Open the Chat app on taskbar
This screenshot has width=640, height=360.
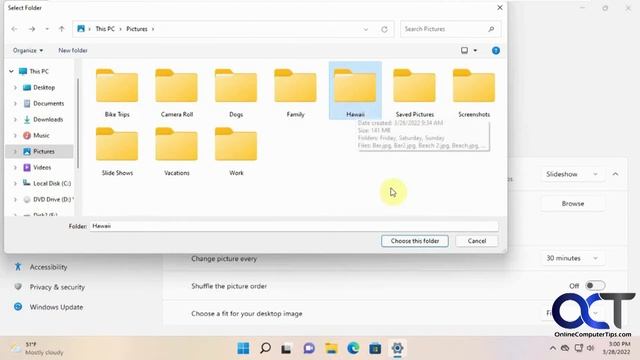click(x=309, y=348)
